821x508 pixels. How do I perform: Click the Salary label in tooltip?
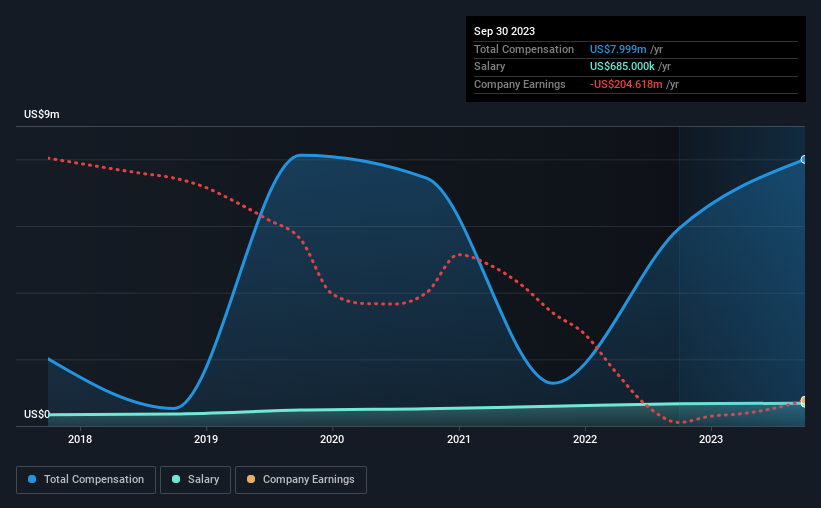[490, 67]
